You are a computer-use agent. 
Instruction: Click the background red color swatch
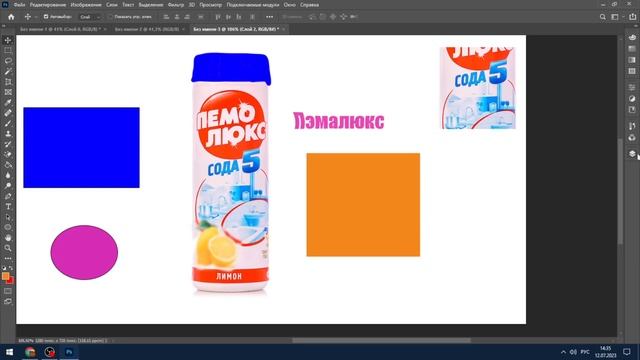tap(11, 281)
